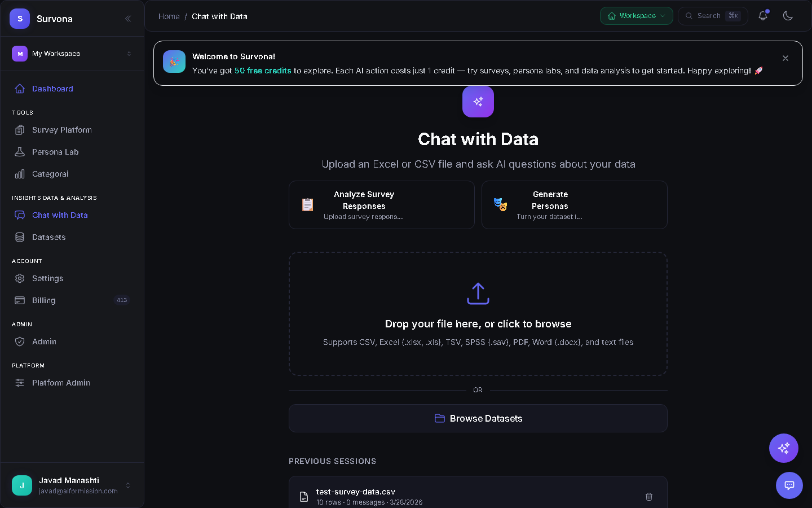Open the Chat with Data breadcrumb Home link
This screenshot has width=812, height=508.
click(169, 16)
